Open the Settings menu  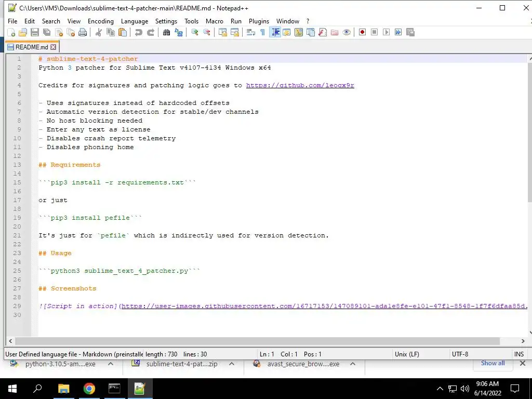(x=166, y=21)
